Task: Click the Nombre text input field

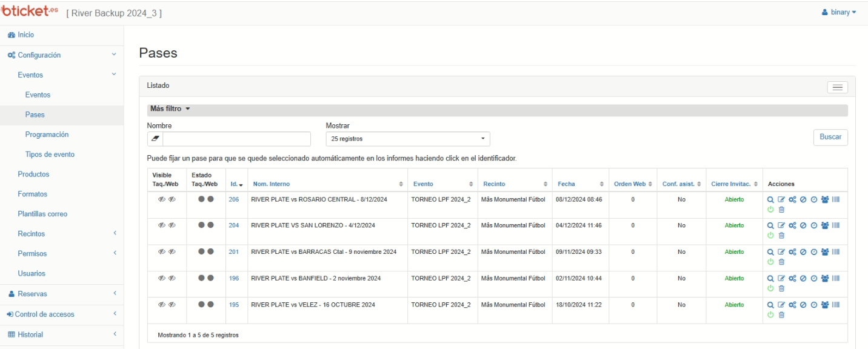Action: click(x=236, y=139)
